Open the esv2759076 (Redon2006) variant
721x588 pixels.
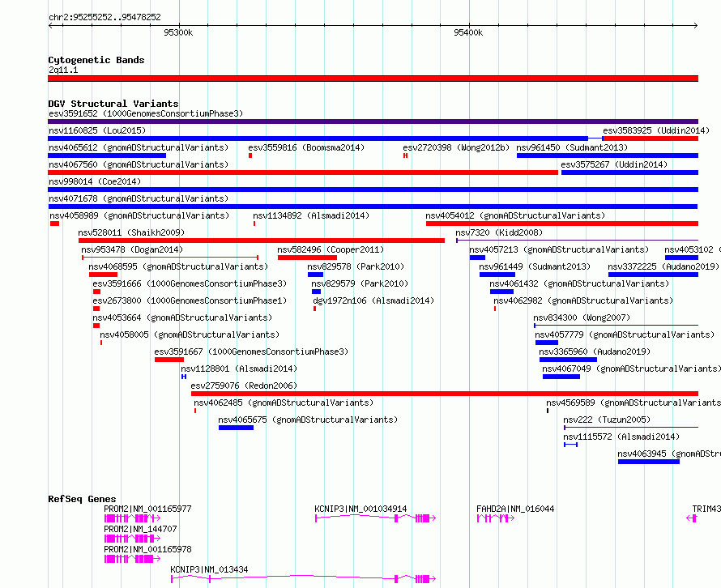pyautogui.click(x=244, y=386)
